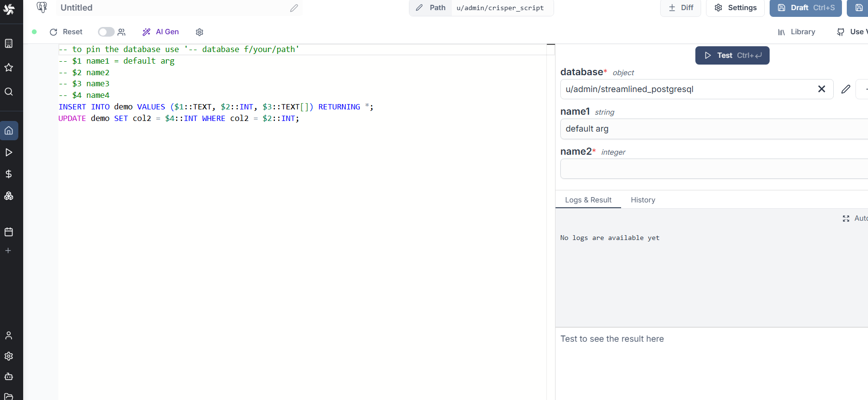Open Variables via the dollar sign icon

(x=9, y=174)
